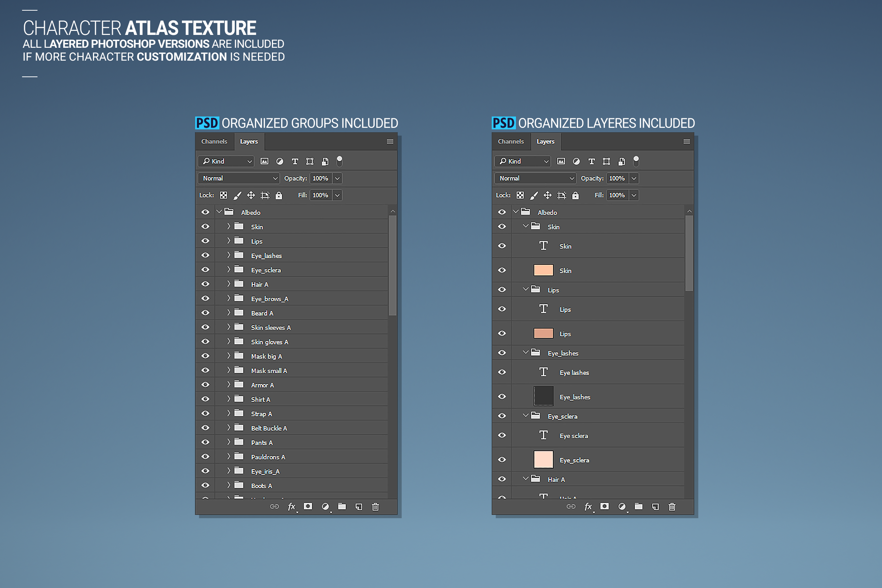Click add layer mask icon in left panel
The image size is (882, 588).
coord(308,507)
